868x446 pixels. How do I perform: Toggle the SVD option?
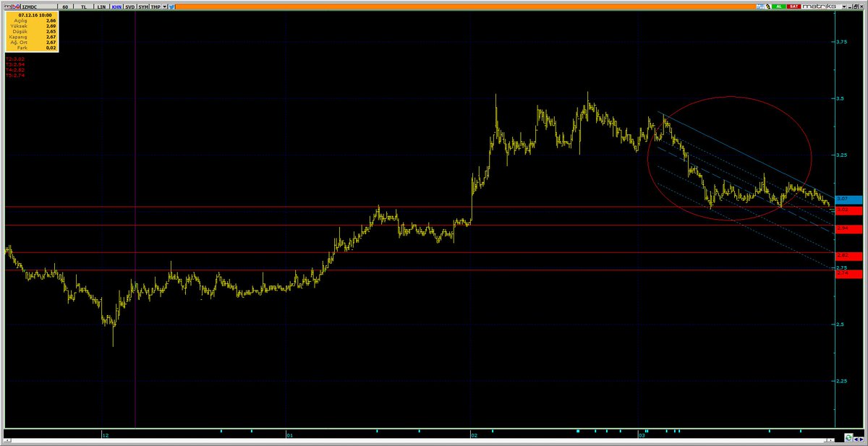click(x=129, y=7)
